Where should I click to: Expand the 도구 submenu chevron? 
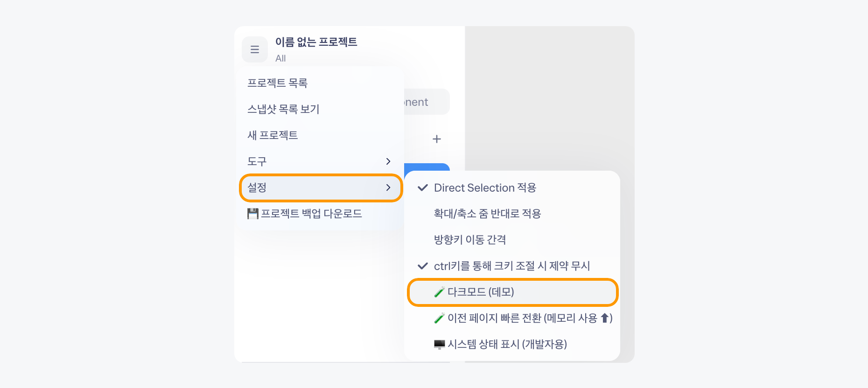(388, 161)
